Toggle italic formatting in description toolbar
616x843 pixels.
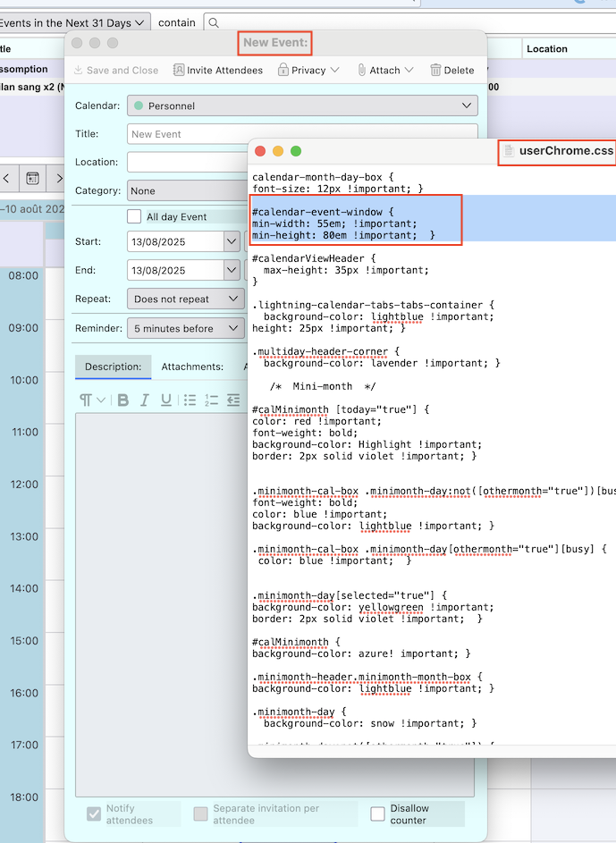click(144, 400)
